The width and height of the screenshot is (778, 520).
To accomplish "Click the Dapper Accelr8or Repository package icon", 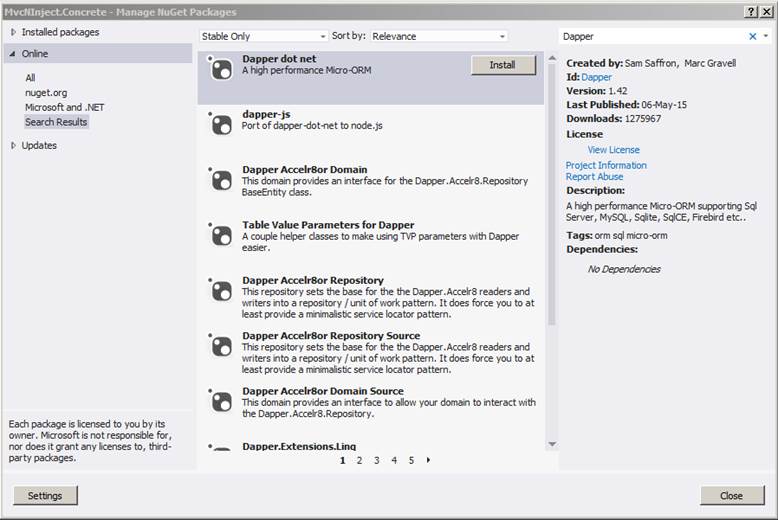I will click(x=221, y=291).
